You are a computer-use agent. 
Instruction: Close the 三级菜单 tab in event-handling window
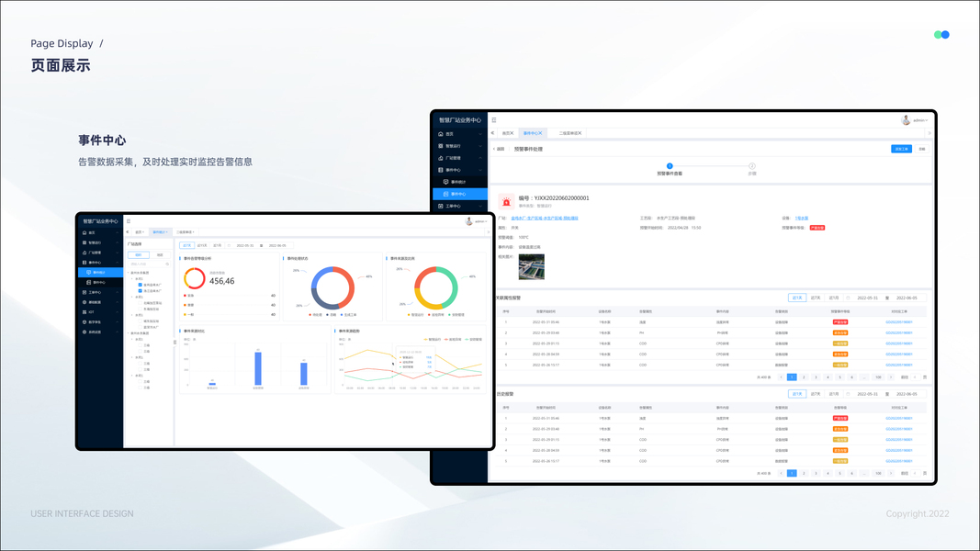pos(580,133)
